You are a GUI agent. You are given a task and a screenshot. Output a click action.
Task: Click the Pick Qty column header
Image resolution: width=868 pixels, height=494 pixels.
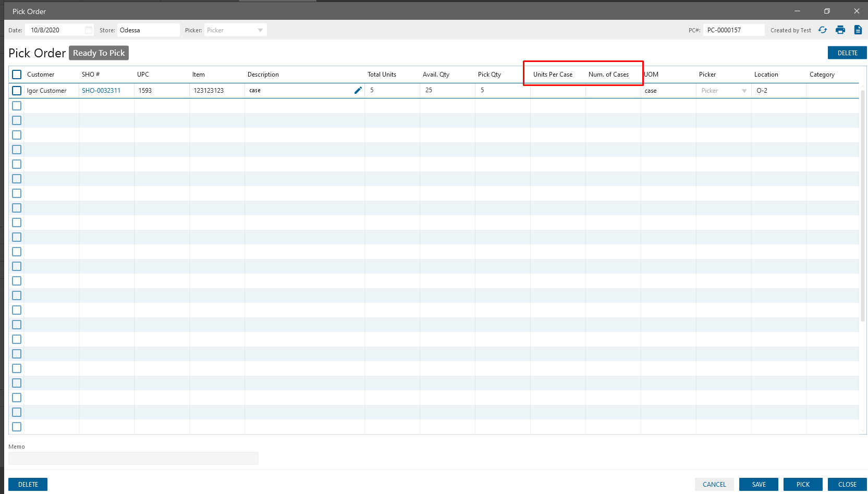tap(490, 75)
